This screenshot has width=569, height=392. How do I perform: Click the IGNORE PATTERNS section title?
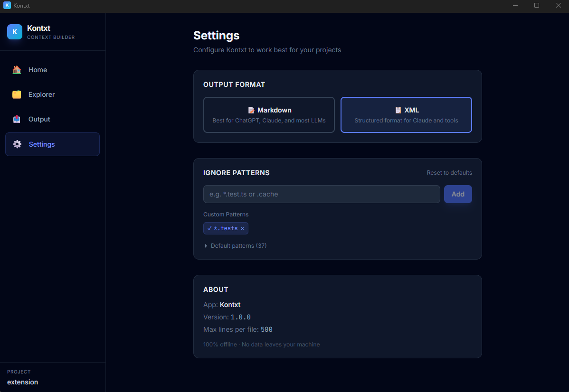click(236, 173)
